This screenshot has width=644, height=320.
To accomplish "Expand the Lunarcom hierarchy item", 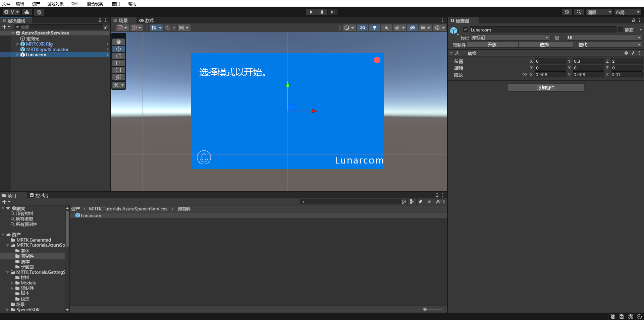I will click(18, 55).
